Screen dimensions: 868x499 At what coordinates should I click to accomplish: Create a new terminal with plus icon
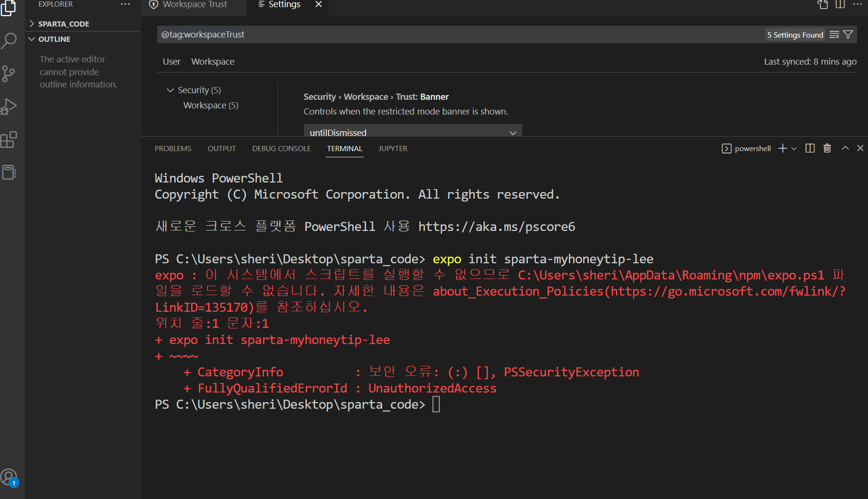[x=783, y=148]
